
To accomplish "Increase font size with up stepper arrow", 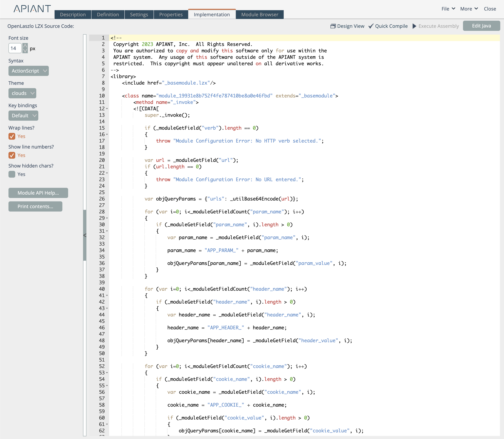I will (x=25, y=46).
